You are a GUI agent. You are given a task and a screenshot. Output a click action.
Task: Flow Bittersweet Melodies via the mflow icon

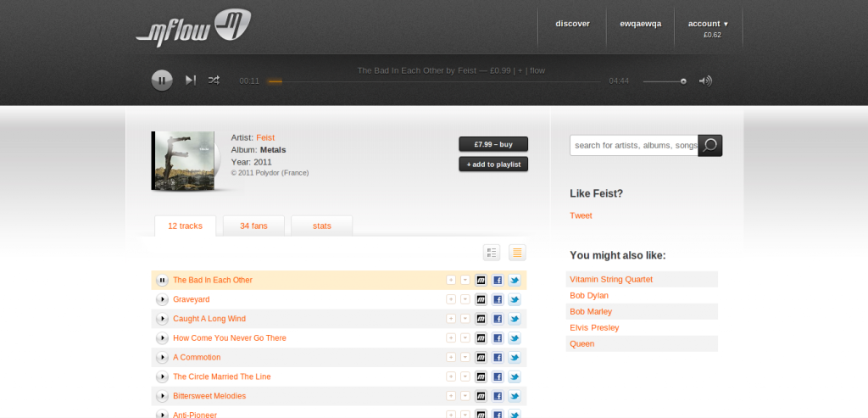[x=481, y=397]
